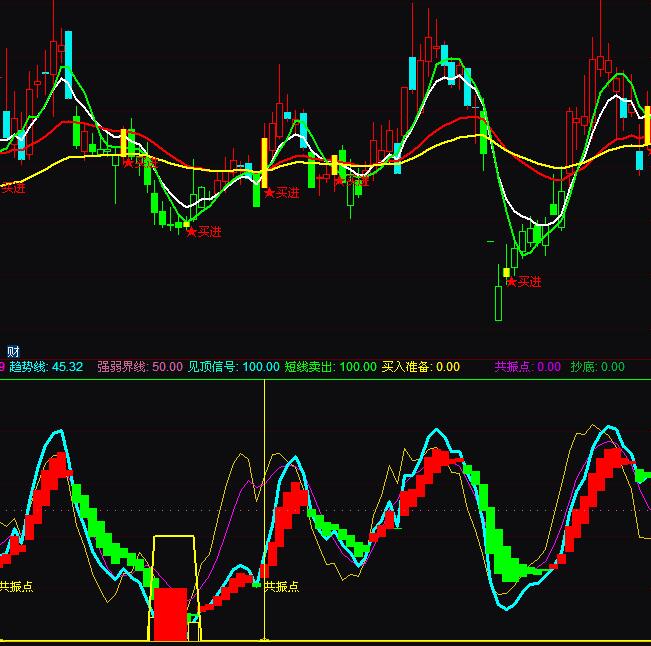Image resolution: width=651 pixels, height=646 pixels.
Task: Click the 财 icon above the indicator panel
Action: (x=13, y=351)
